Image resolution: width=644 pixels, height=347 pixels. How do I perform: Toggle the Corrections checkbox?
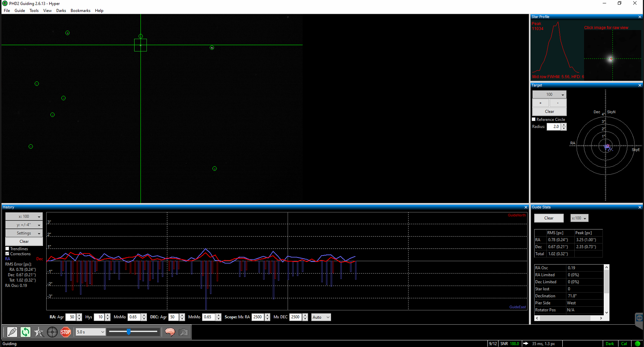(7, 254)
